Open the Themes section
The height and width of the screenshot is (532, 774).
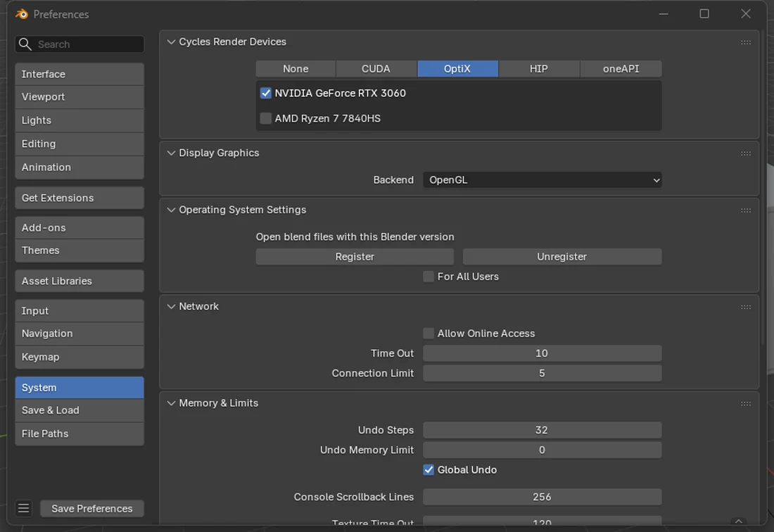80,251
